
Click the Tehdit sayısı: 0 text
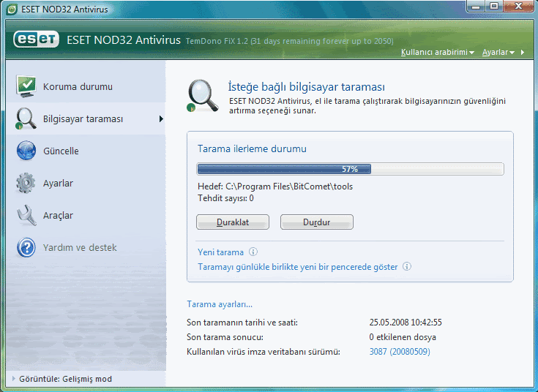point(225,198)
